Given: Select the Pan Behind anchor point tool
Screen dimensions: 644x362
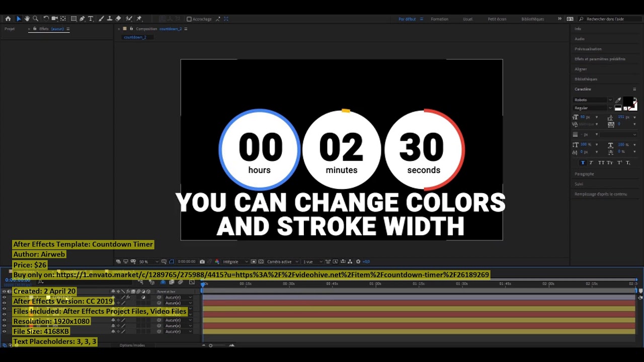Looking at the screenshot, I should (x=63, y=19).
